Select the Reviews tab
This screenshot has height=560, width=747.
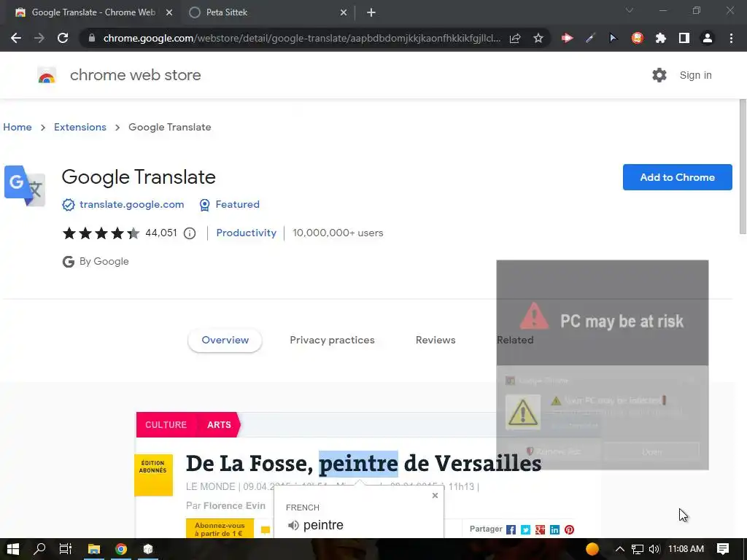tap(436, 340)
